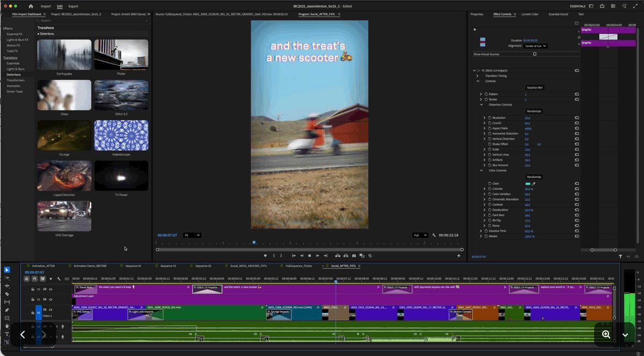The width and height of the screenshot is (644, 356).
Task: Select the Selection tool arrow
Action: pyautogui.click(x=7, y=270)
